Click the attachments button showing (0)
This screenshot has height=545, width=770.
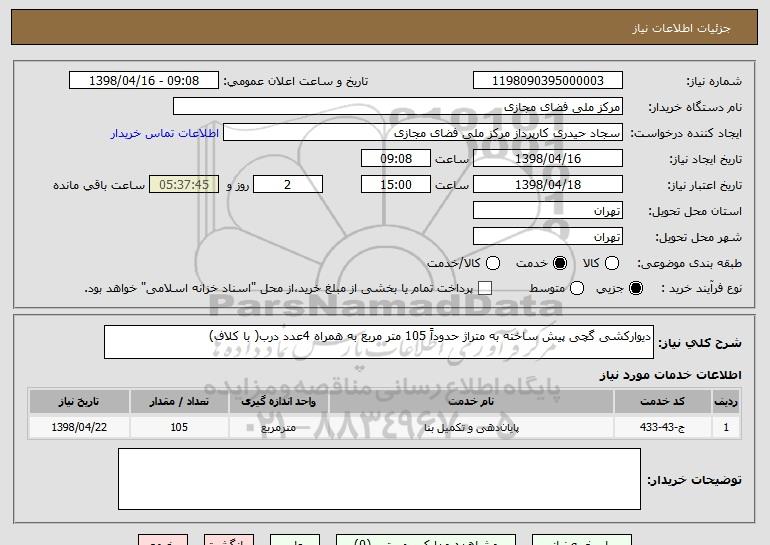(x=426, y=540)
